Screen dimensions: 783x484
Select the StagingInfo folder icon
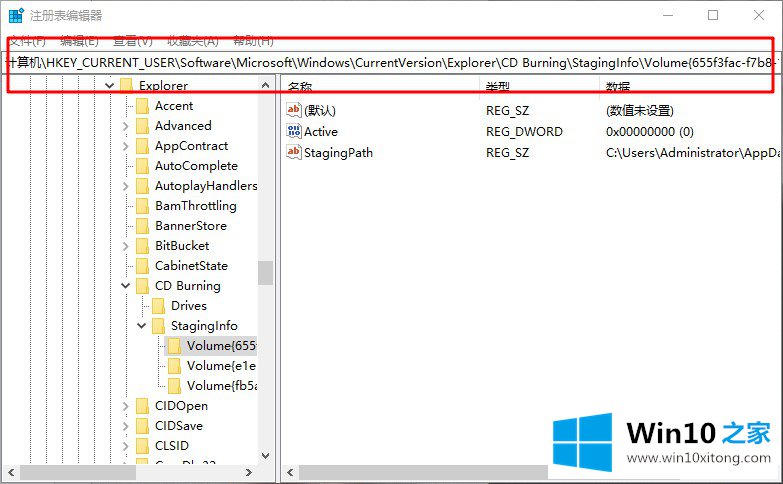[159, 326]
